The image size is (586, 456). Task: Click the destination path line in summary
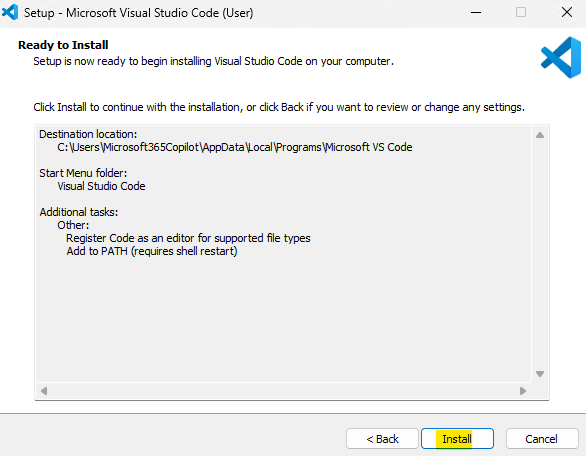click(235, 147)
